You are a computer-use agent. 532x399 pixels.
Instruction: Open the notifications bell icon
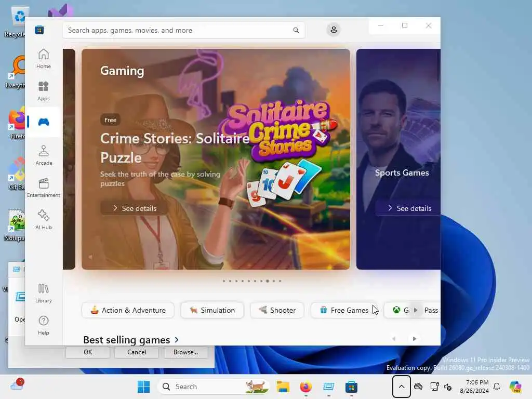(497, 387)
